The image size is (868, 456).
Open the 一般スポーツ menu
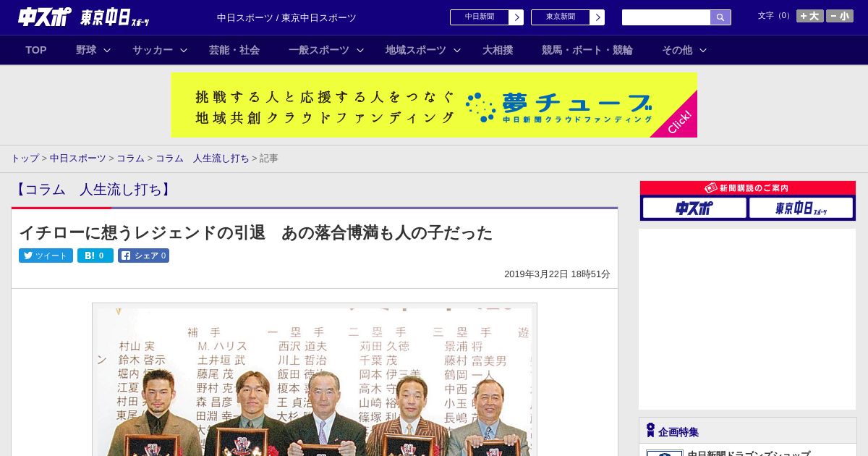[319, 50]
